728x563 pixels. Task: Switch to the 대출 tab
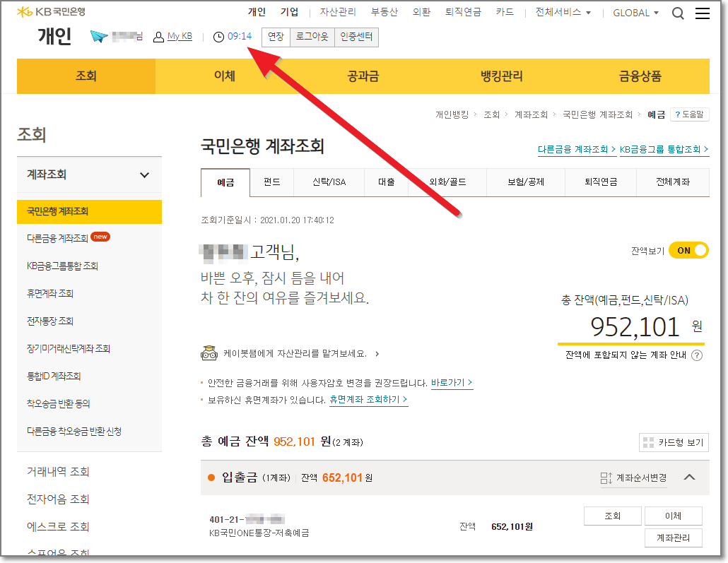click(x=387, y=182)
